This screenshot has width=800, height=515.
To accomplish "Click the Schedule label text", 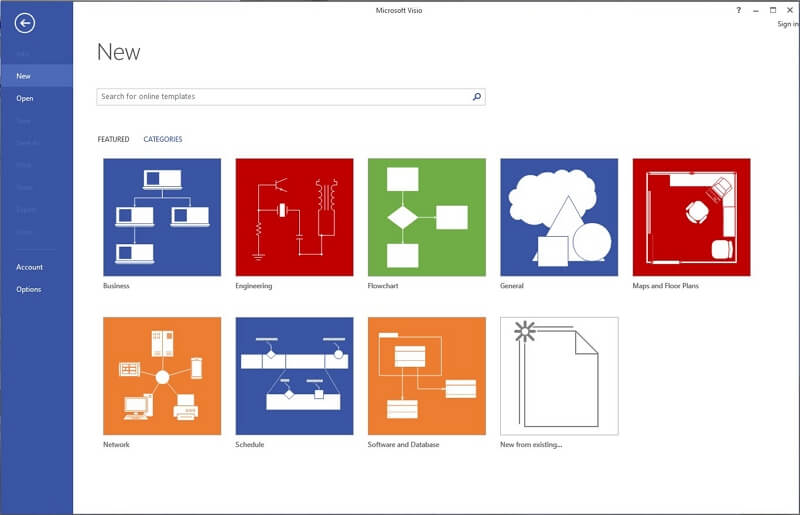I will 249,445.
